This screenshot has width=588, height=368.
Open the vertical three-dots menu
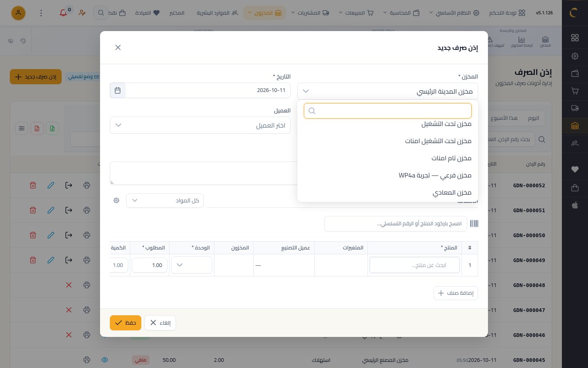pyautogui.click(x=41, y=13)
